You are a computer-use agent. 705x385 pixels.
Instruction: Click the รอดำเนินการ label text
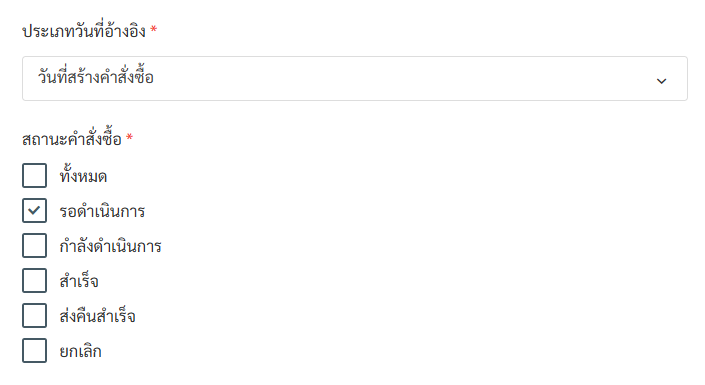(102, 211)
